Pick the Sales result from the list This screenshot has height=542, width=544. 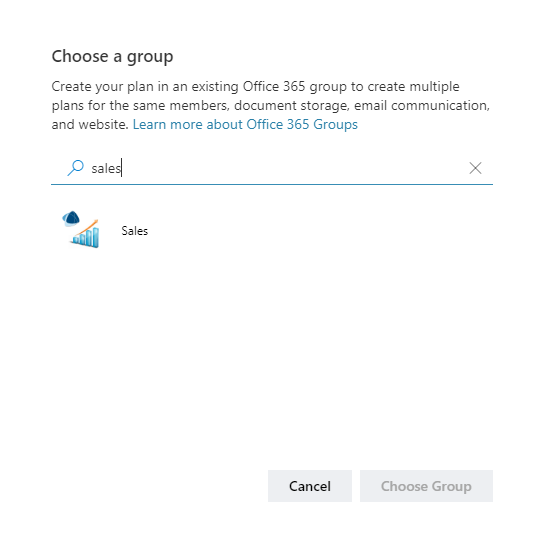click(272, 230)
